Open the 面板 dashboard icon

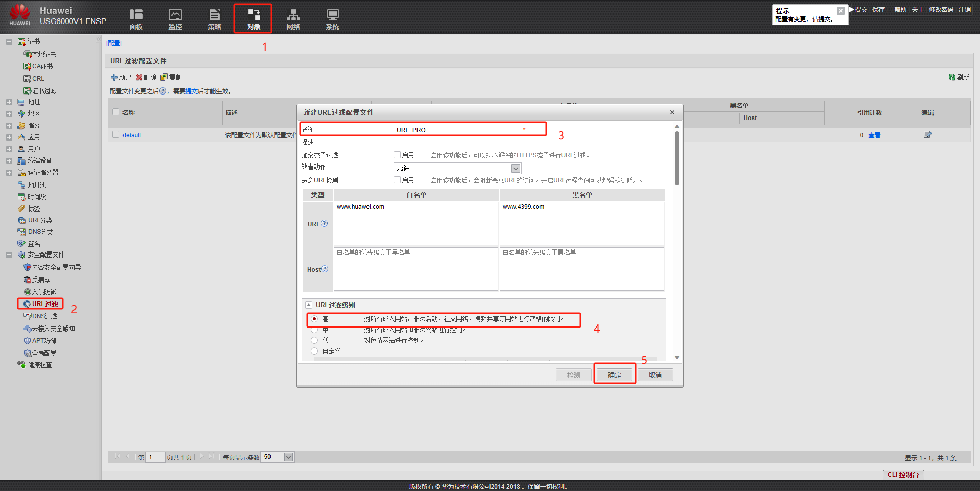click(x=136, y=15)
